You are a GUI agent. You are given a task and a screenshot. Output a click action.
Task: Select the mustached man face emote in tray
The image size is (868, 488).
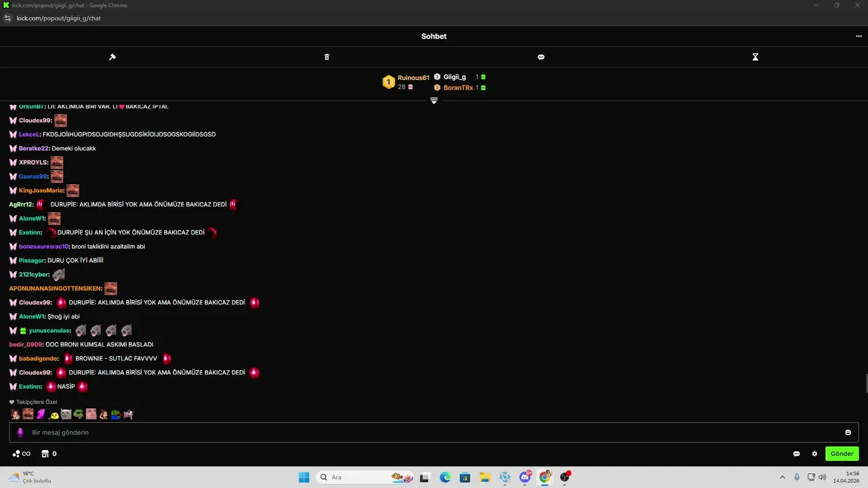[x=28, y=414]
